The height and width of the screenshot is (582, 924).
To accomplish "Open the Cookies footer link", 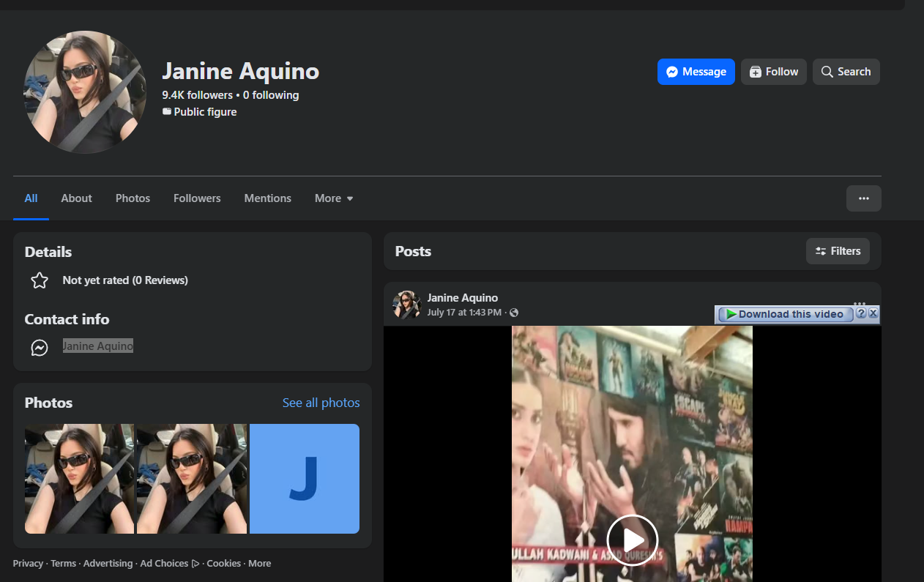I will 224,563.
